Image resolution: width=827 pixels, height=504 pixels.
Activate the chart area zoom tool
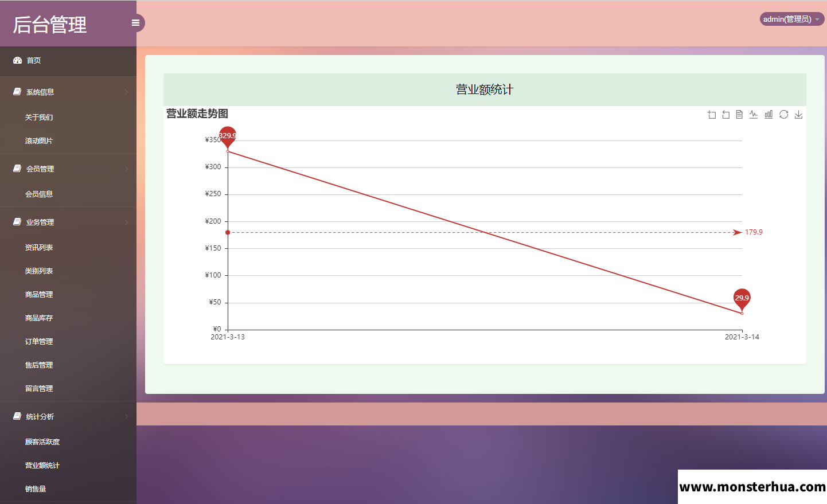[712, 115]
